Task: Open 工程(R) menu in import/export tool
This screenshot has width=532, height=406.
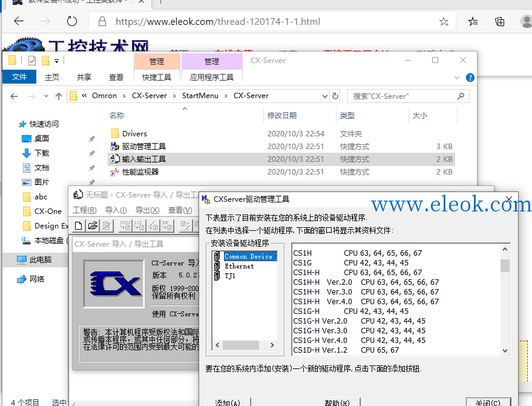Action: (85, 210)
